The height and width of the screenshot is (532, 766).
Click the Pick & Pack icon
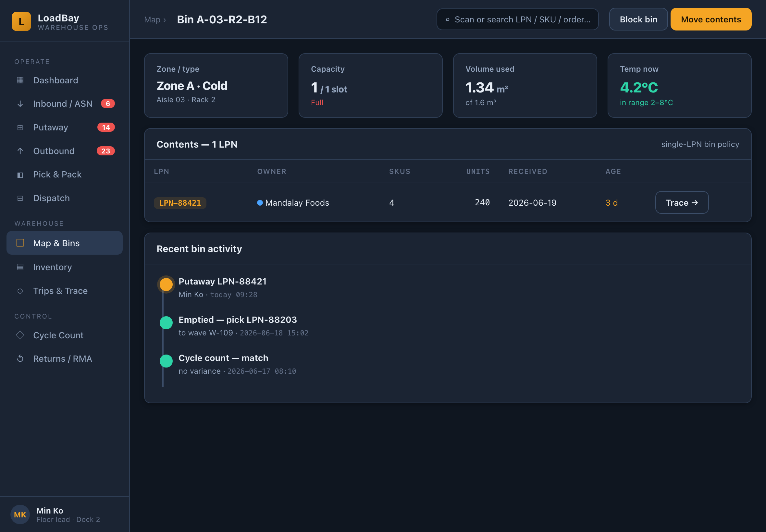[x=20, y=175]
